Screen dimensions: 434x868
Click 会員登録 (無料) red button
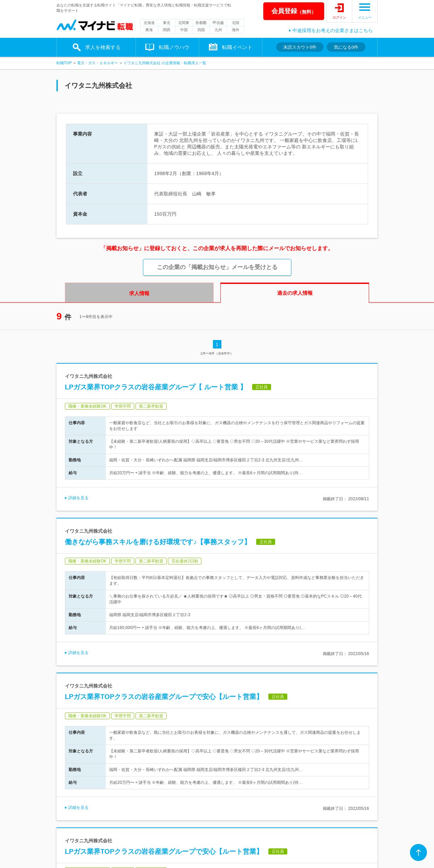293,11
